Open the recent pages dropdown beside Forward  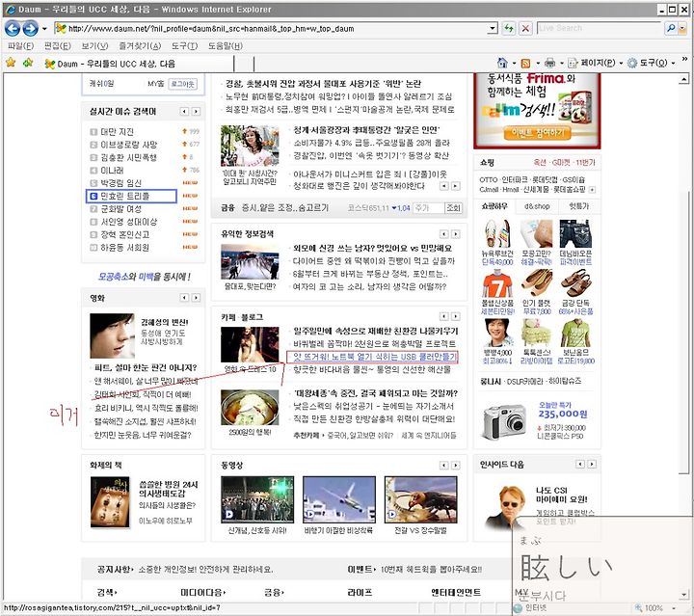pos(44,29)
